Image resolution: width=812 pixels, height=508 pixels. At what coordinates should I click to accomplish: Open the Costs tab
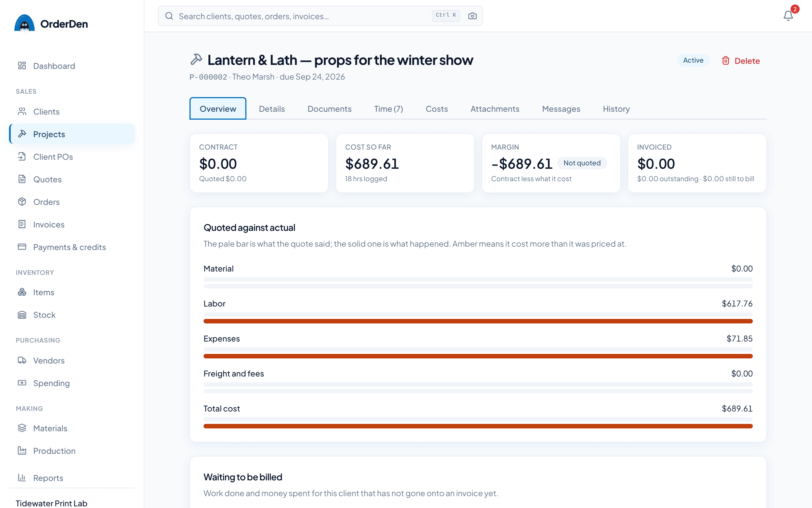tap(436, 109)
